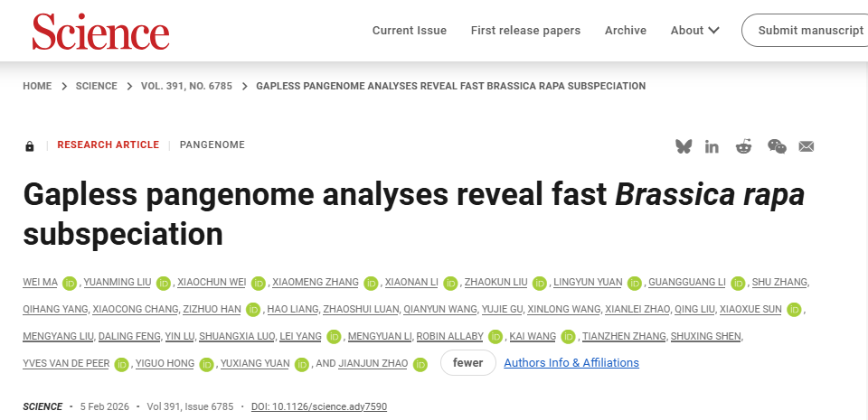The image size is (868, 420).
Task: Expand the About dropdown menu
Action: [x=694, y=31]
